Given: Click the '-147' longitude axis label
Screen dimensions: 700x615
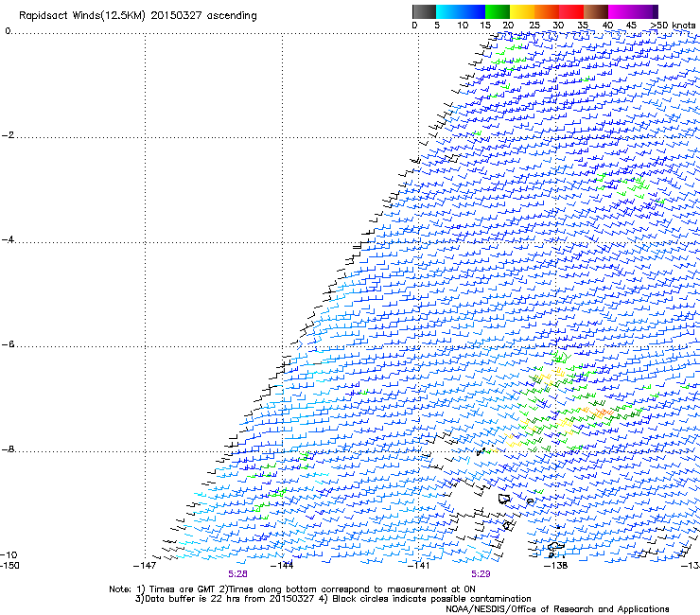Looking at the screenshot, I should click(x=145, y=566).
